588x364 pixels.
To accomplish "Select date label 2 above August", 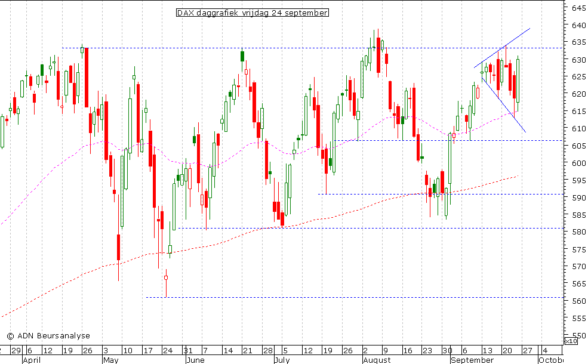I will pyautogui.click(x=365, y=350).
